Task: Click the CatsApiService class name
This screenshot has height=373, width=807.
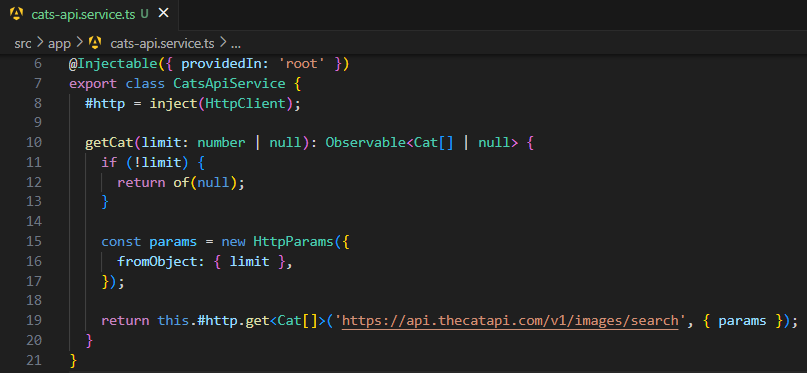Action: [230, 83]
